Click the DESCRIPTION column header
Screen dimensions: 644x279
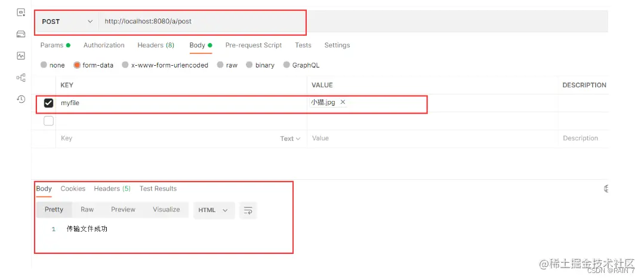[584, 85]
